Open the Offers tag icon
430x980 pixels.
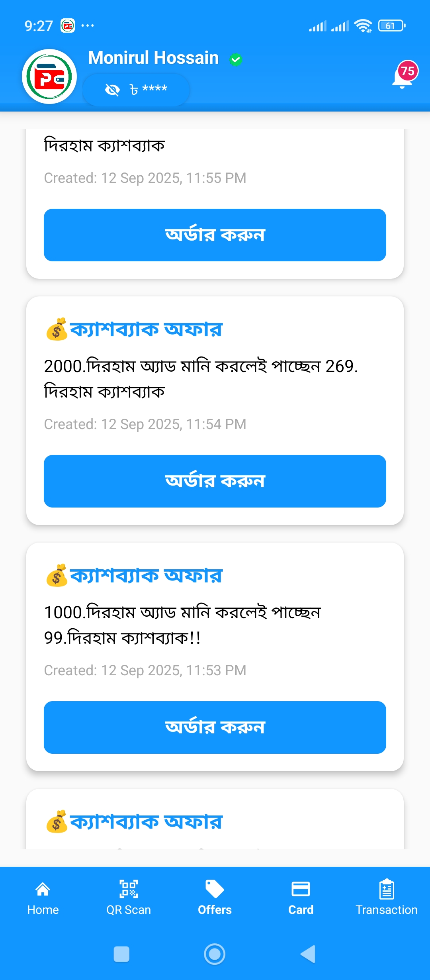[215, 889]
